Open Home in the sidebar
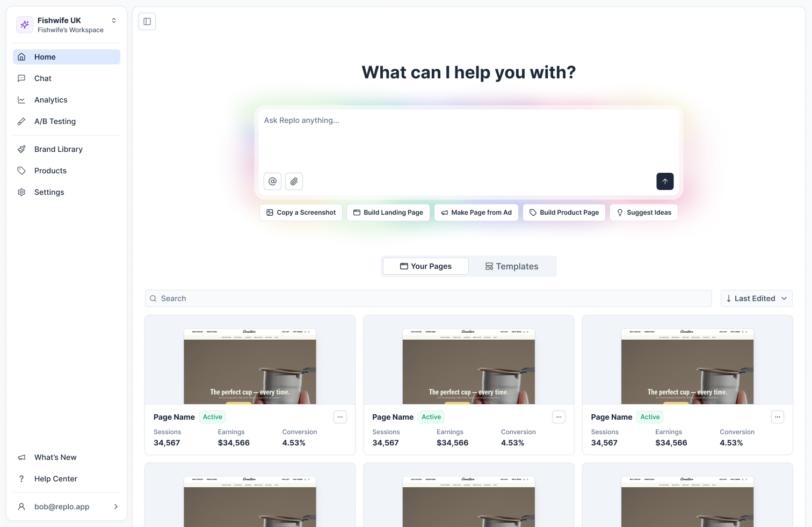The height and width of the screenshot is (527, 812). click(x=67, y=57)
